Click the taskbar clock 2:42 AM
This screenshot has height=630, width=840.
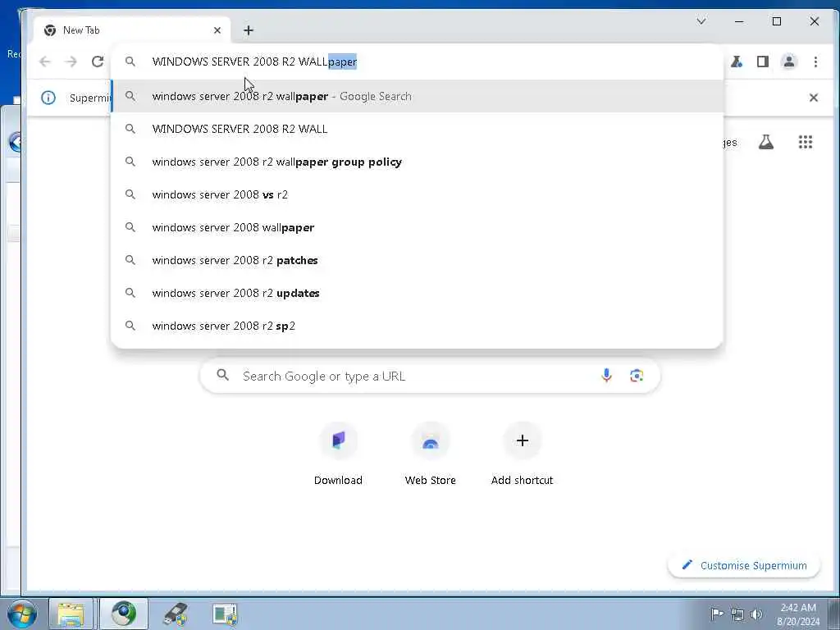click(798, 614)
